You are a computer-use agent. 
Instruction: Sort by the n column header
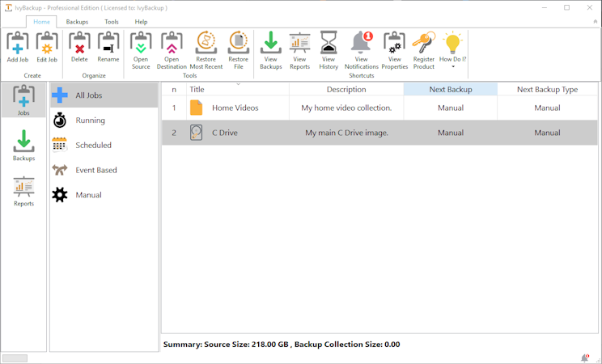coord(174,90)
